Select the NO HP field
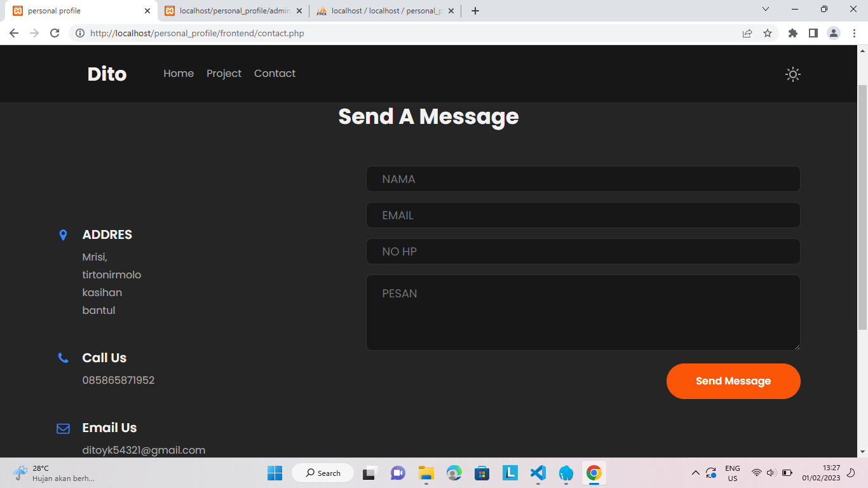The width and height of the screenshot is (868, 488). coord(583,252)
